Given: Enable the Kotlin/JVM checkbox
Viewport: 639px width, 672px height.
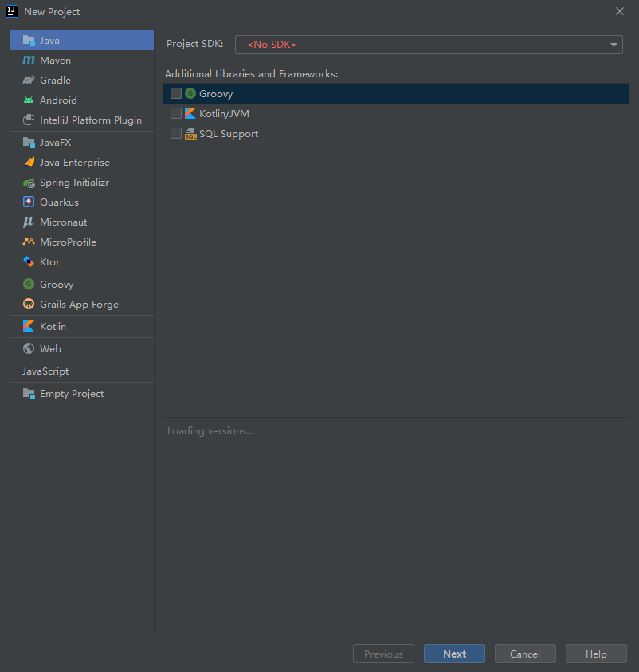Looking at the screenshot, I should click(x=176, y=113).
